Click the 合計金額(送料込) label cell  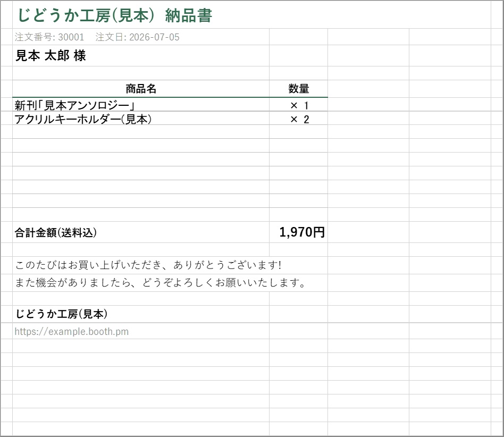tap(141, 232)
